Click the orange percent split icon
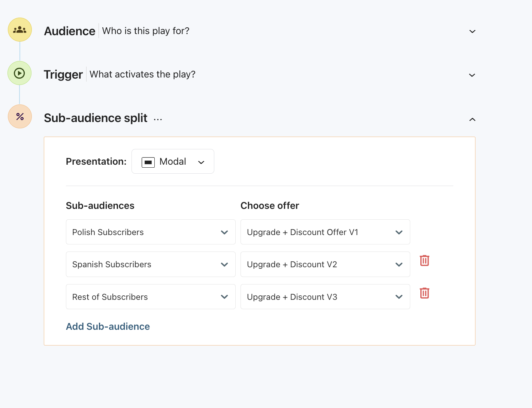This screenshot has height=408, width=532. [x=20, y=116]
